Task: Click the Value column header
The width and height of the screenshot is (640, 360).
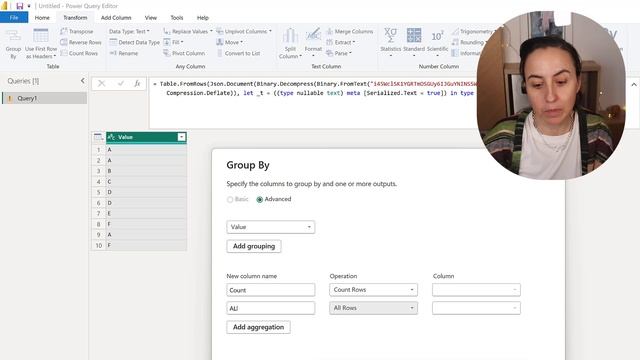Action: pos(146,137)
